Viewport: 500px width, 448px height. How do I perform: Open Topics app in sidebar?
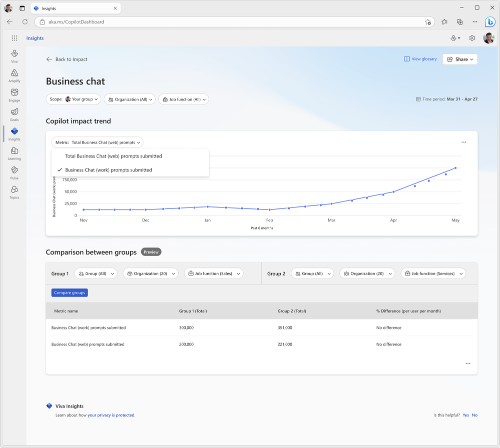pyautogui.click(x=15, y=192)
